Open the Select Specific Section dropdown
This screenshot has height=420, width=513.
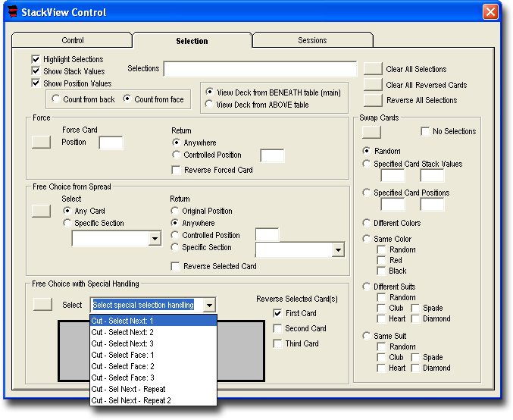155,239
